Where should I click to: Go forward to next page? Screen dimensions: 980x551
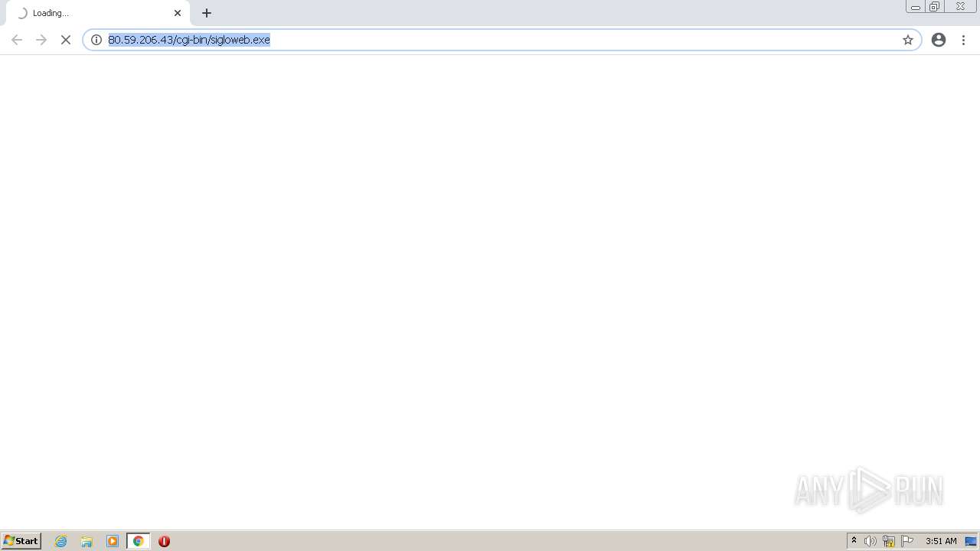tap(41, 40)
